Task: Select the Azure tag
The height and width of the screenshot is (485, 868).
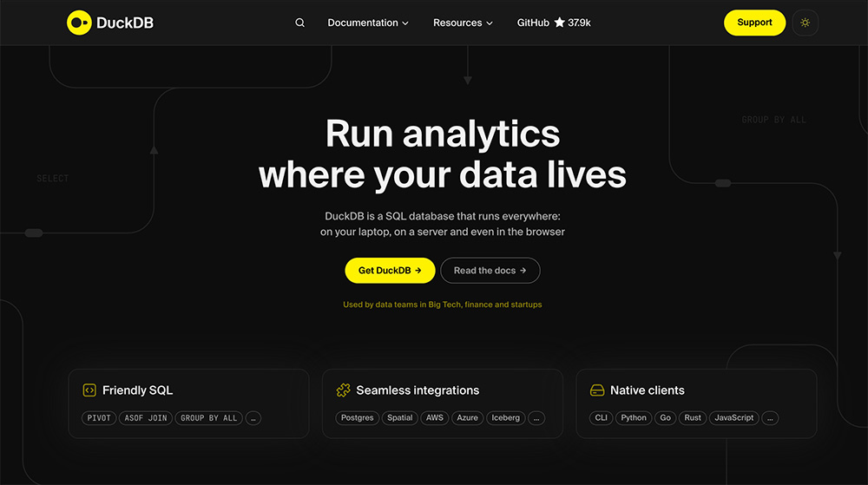Action: pos(467,418)
